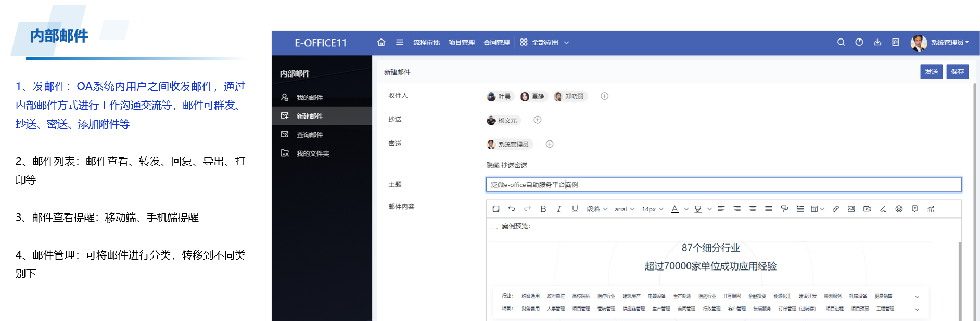Image resolution: width=980 pixels, height=321 pixels.
Task: Insert a video into mail
Action: (x=867, y=209)
